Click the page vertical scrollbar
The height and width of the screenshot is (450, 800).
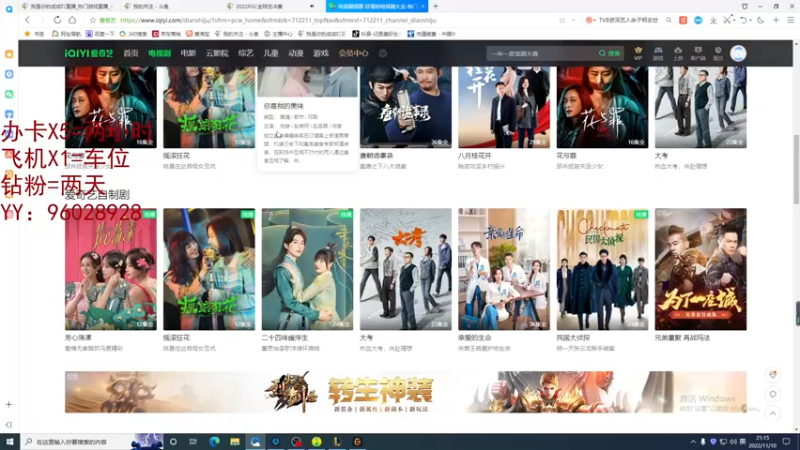[x=796, y=169]
